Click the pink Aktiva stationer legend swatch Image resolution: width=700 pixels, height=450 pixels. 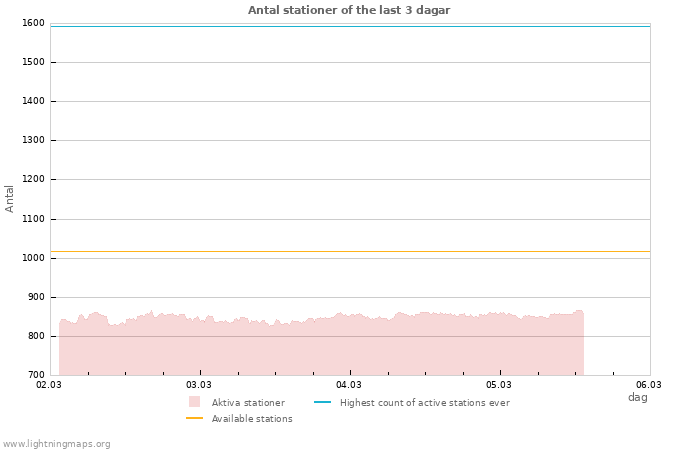(194, 402)
